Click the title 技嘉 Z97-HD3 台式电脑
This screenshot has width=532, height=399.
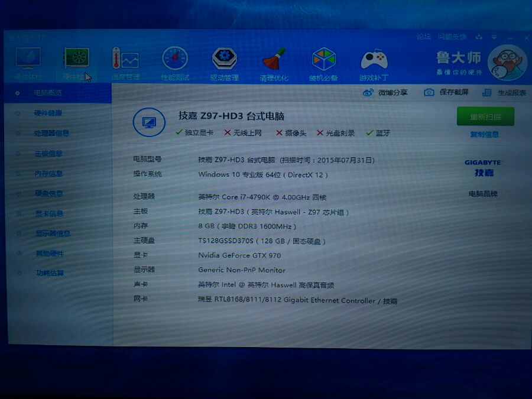pyautogui.click(x=231, y=116)
